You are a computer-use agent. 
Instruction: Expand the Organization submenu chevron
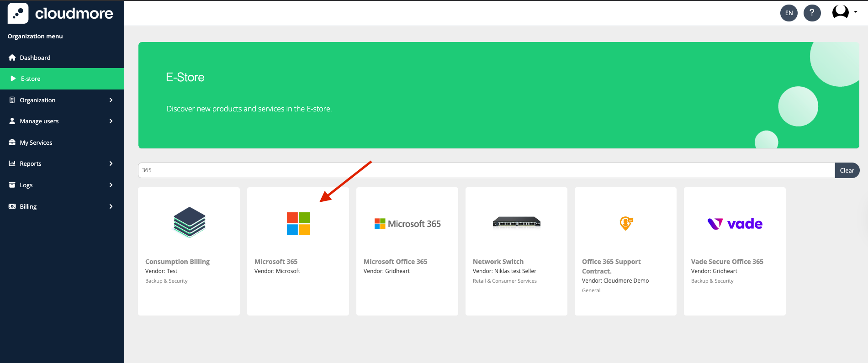[111, 100]
